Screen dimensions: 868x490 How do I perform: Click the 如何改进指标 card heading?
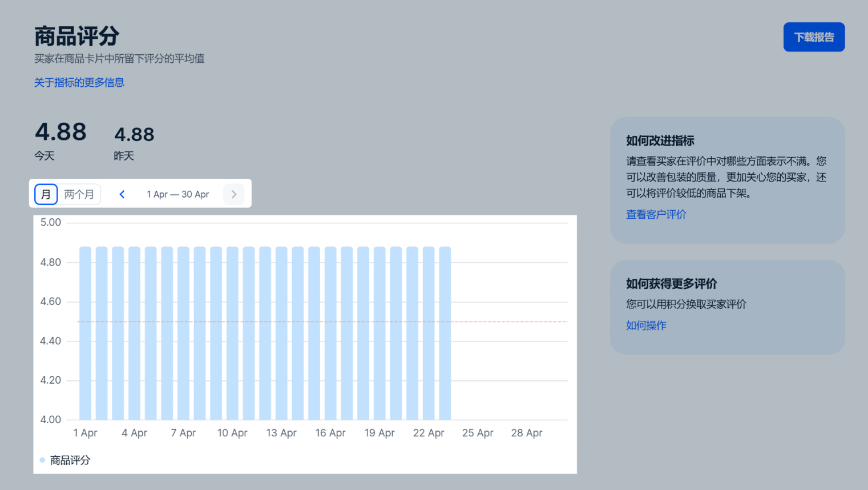pos(660,140)
